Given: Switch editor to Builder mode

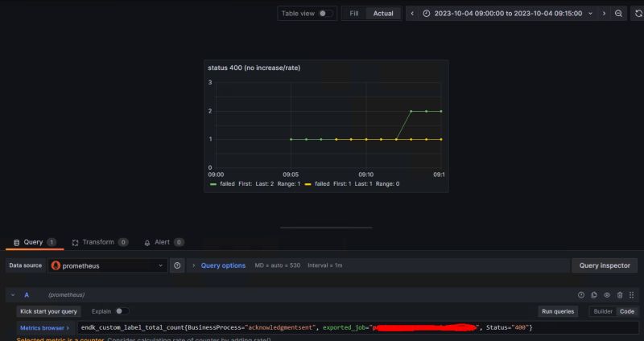Looking at the screenshot, I should (x=603, y=311).
